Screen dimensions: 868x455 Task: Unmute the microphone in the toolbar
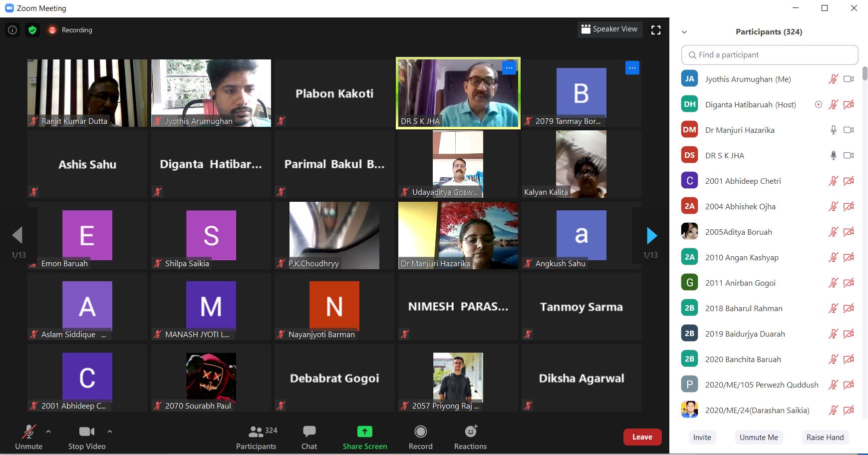pyautogui.click(x=28, y=437)
